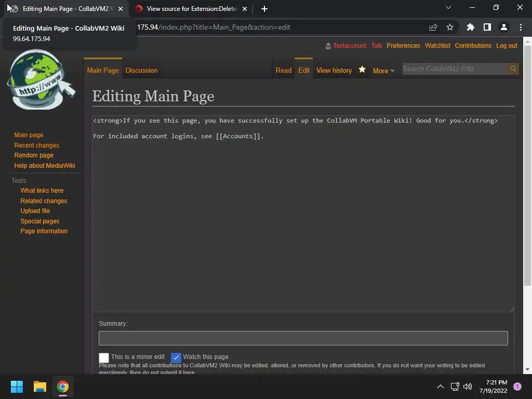The width and height of the screenshot is (532, 399).
Task: Click the network icon in system tray
Action: click(455, 387)
